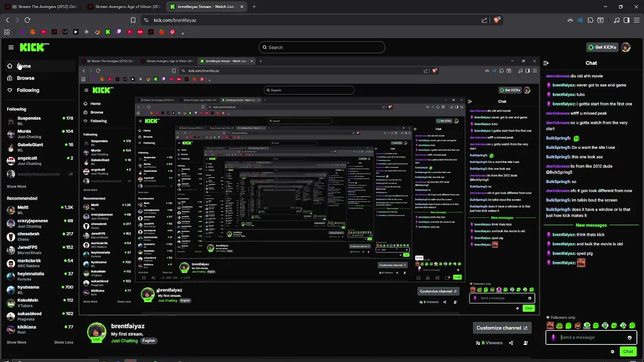Go back in the browser
The image size is (644, 362).
[x=7, y=20]
